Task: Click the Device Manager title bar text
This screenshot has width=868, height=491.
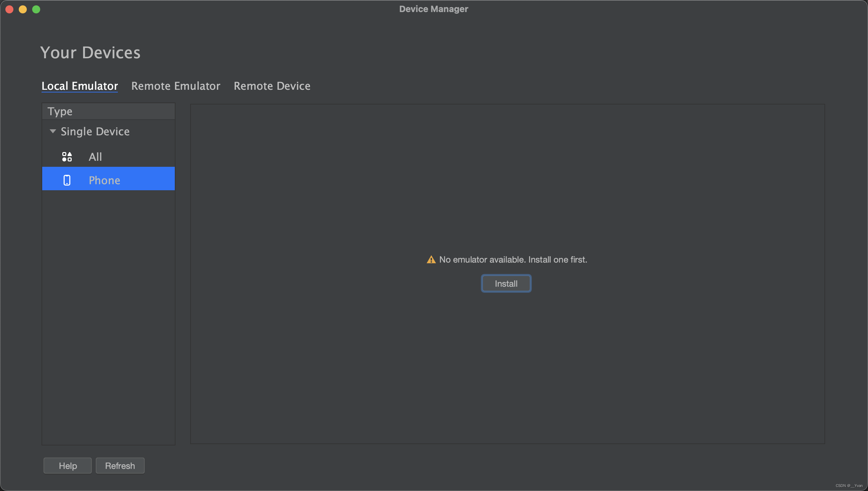Action: click(x=433, y=9)
